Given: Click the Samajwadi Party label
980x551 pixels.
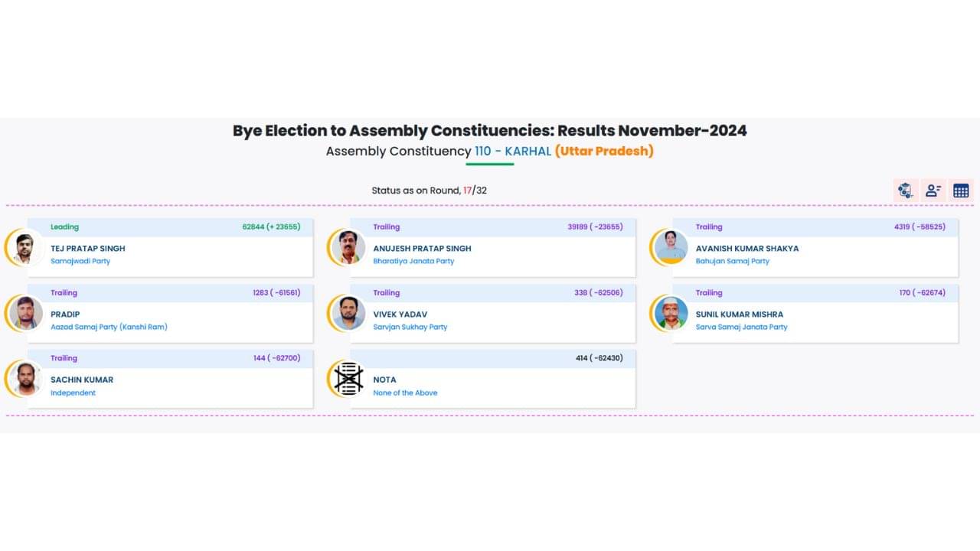Looking at the screenshot, I should [x=80, y=261].
